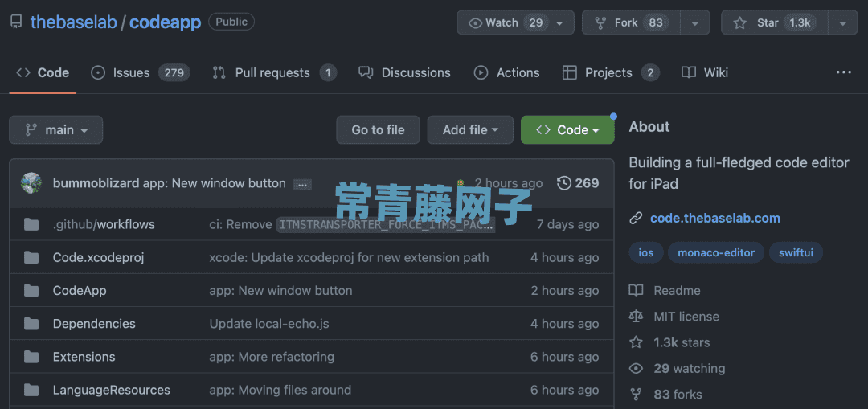Click the folder icon of Code.xcodeproj
The width and height of the screenshot is (868, 409).
(31, 257)
